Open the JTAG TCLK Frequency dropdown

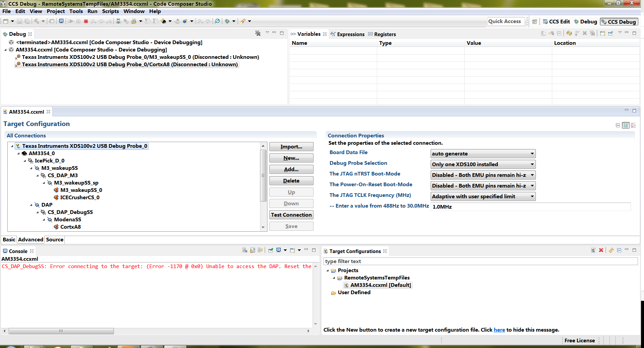click(x=483, y=197)
